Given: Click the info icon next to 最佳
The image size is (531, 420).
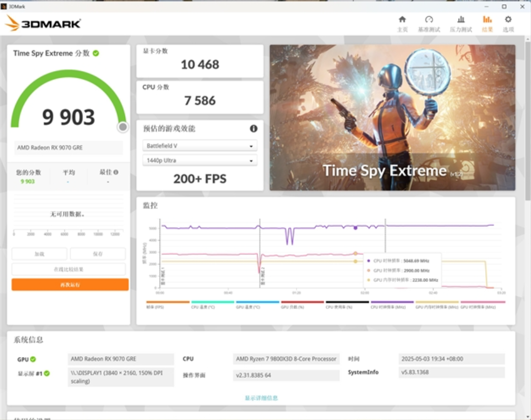Looking at the screenshot, I should click(x=116, y=172).
